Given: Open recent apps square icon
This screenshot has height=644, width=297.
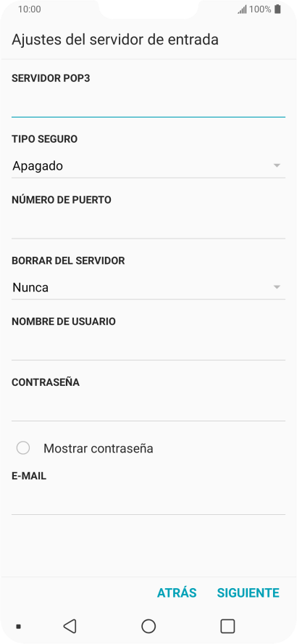Looking at the screenshot, I should pyautogui.click(x=227, y=626).
